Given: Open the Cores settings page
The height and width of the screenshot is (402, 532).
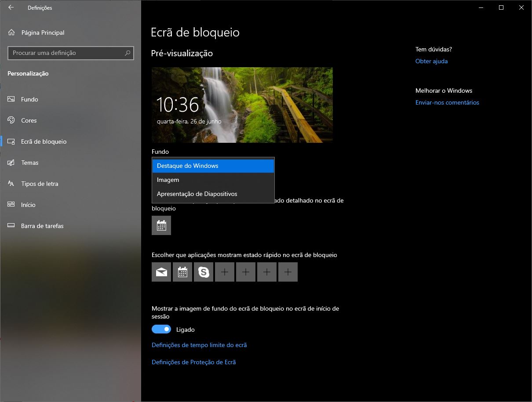Looking at the screenshot, I should click(70, 120).
